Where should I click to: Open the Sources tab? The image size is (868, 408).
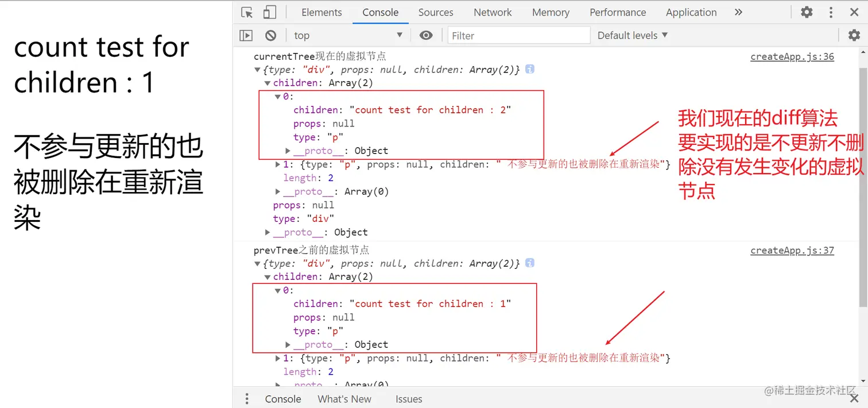pos(436,12)
